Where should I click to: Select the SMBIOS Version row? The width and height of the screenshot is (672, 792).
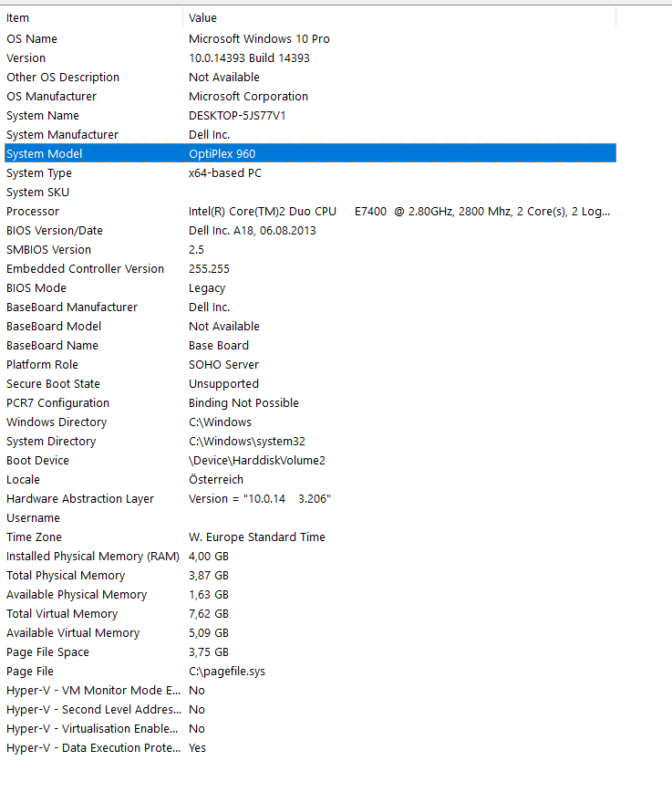(310, 250)
